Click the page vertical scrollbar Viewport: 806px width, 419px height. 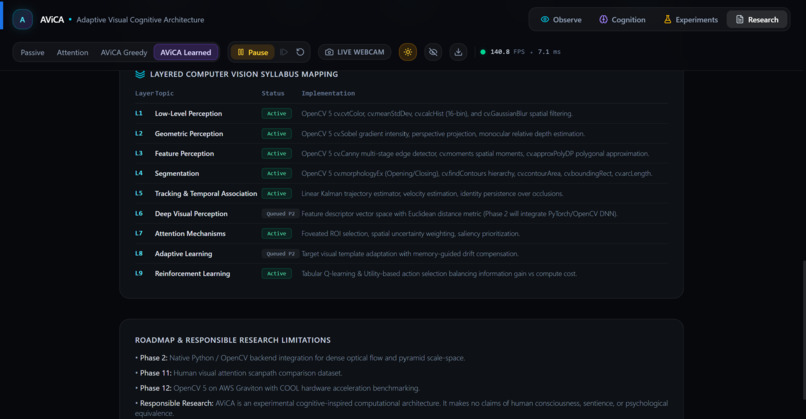click(803, 329)
